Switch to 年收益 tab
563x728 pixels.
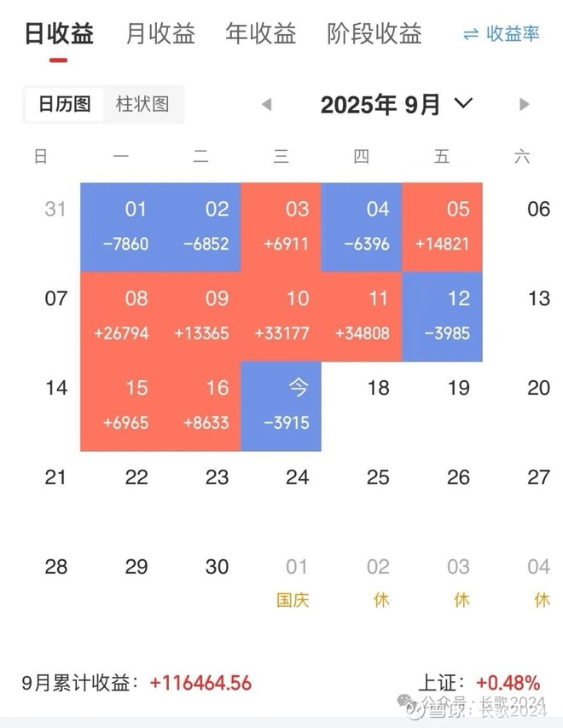tap(260, 34)
